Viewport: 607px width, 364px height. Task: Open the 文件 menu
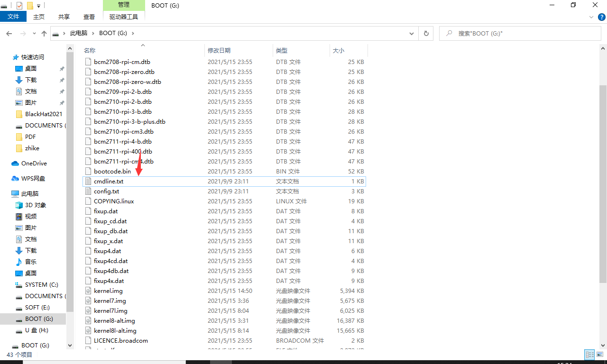[14, 17]
